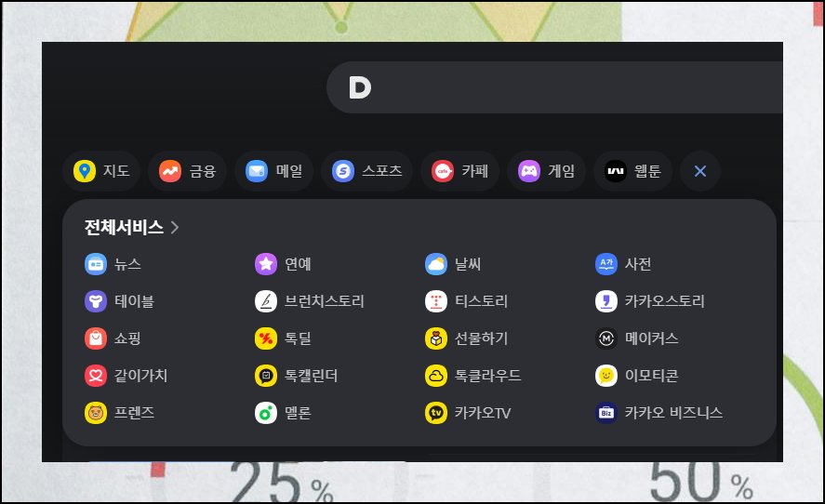The height and width of the screenshot is (504, 825).
Task: Close the service shortcuts with X button
Action: click(700, 171)
